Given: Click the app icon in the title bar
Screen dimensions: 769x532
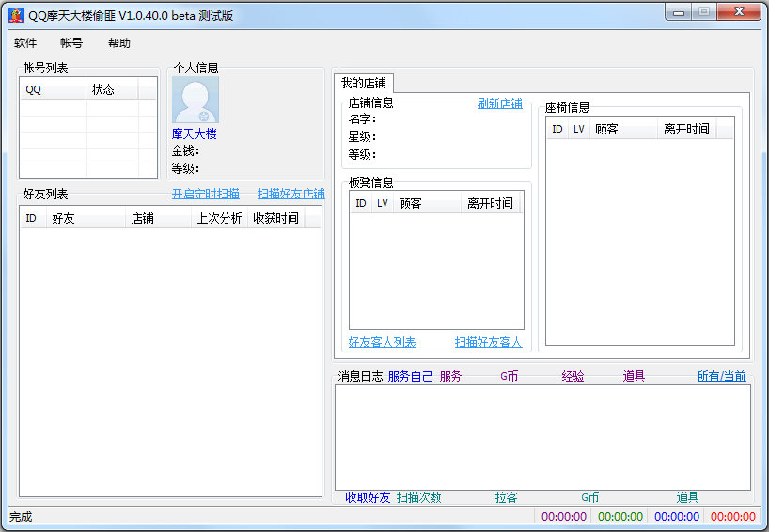Looking at the screenshot, I should pyautogui.click(x=16, y=16).
